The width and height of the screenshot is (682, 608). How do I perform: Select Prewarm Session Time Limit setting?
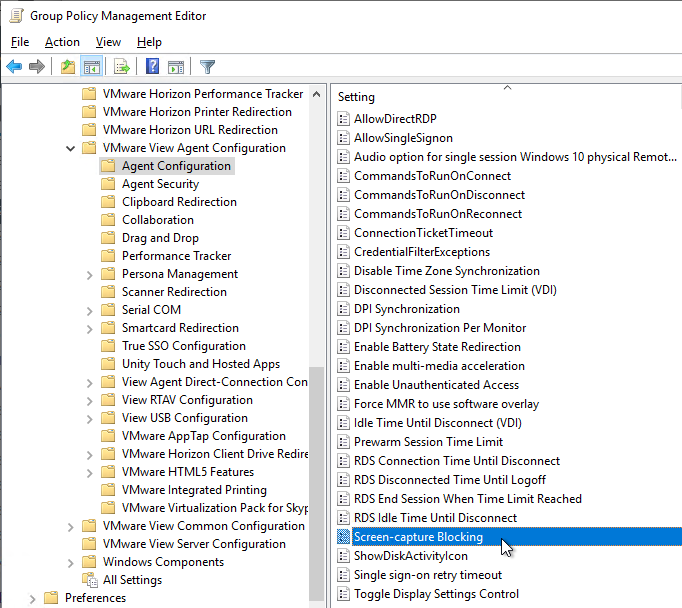point(428,442)
